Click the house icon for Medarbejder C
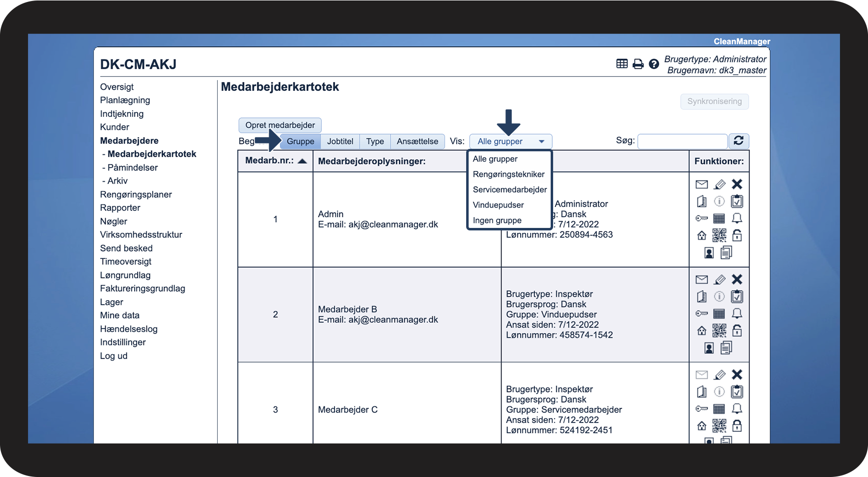The image size is (868, 477). (702, 425)
